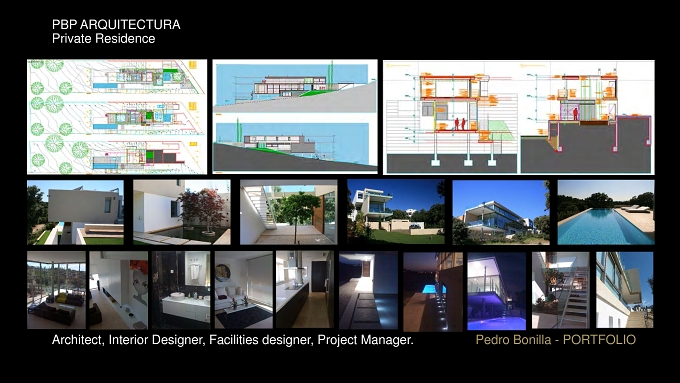Open the kitchen island photo
The height and width of the screenshot is (383, 680).
coord(305,290)
